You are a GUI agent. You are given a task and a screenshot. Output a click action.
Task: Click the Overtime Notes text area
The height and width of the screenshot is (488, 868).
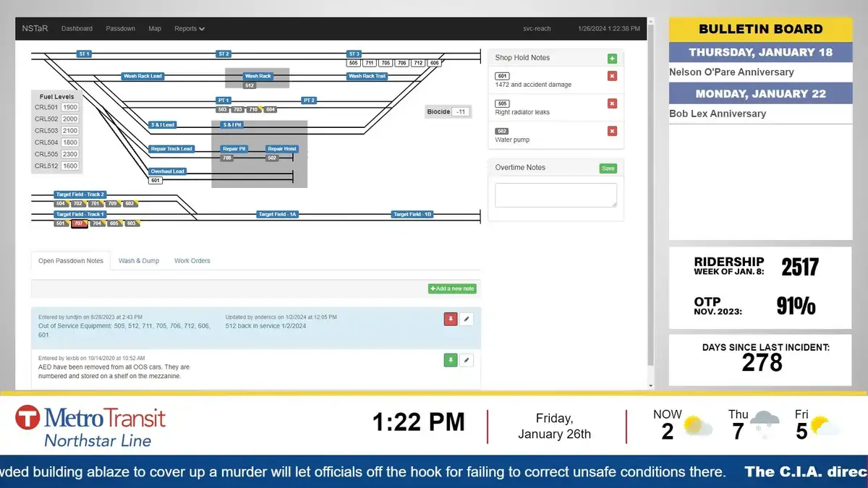pos(556,195)
